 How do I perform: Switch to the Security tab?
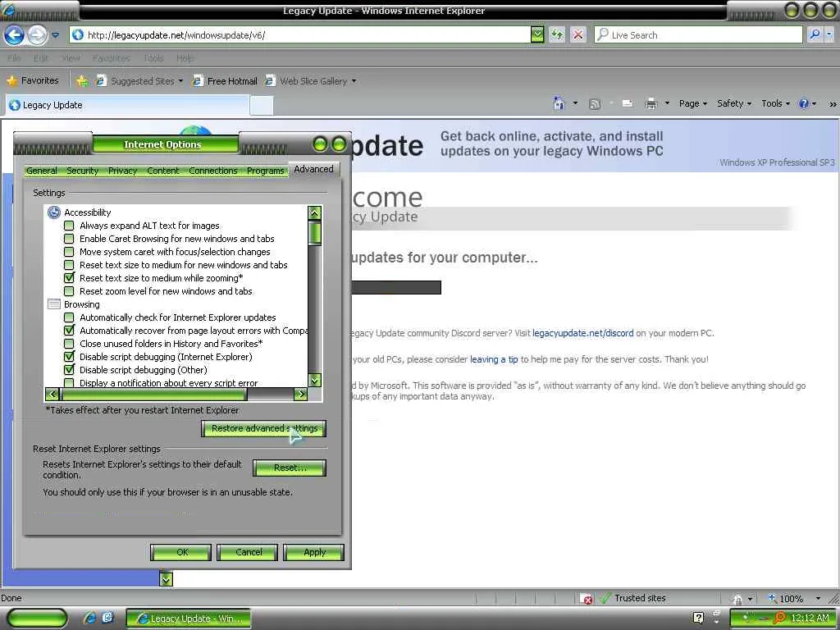[82, 171]
